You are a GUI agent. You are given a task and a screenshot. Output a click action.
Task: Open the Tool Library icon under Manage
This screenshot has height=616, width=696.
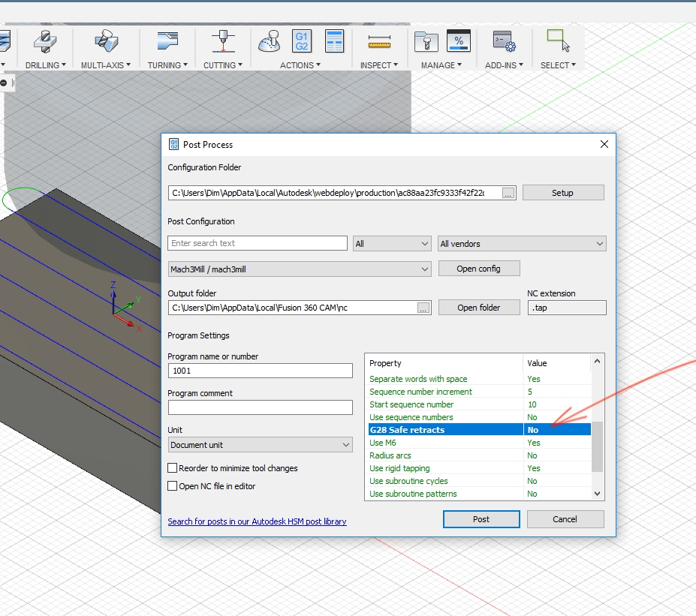[x=426, y=42]
